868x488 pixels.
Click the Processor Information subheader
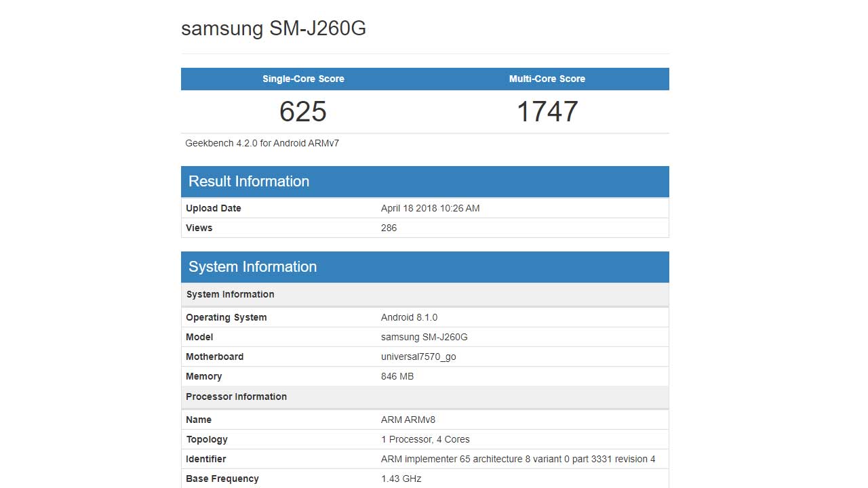coord(425,396)
